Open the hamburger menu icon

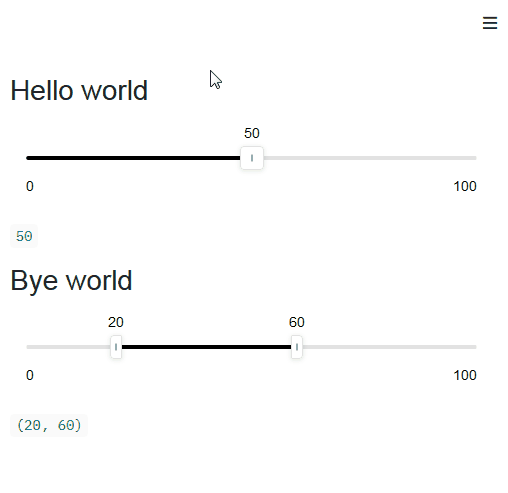(x=490, y=23)
